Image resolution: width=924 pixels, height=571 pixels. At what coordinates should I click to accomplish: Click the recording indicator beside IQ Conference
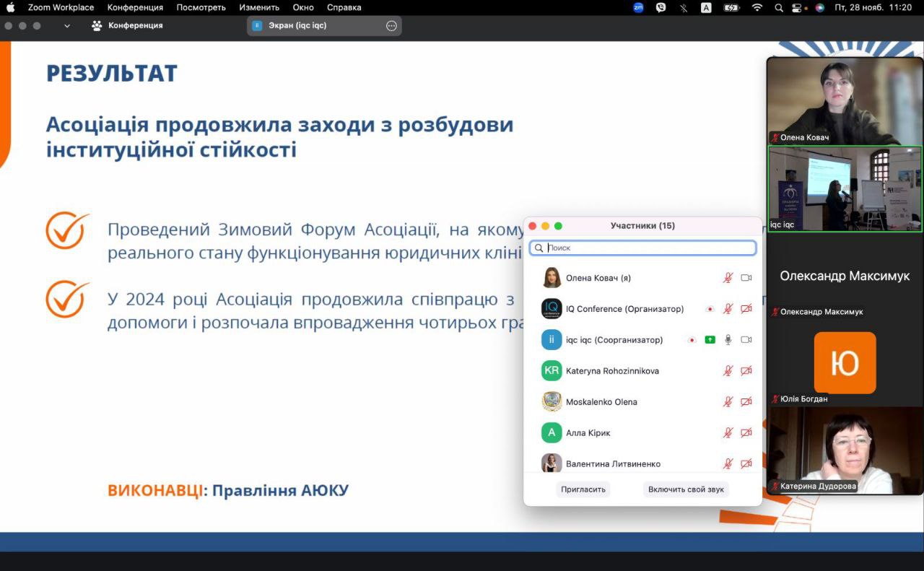click(710, 309)
